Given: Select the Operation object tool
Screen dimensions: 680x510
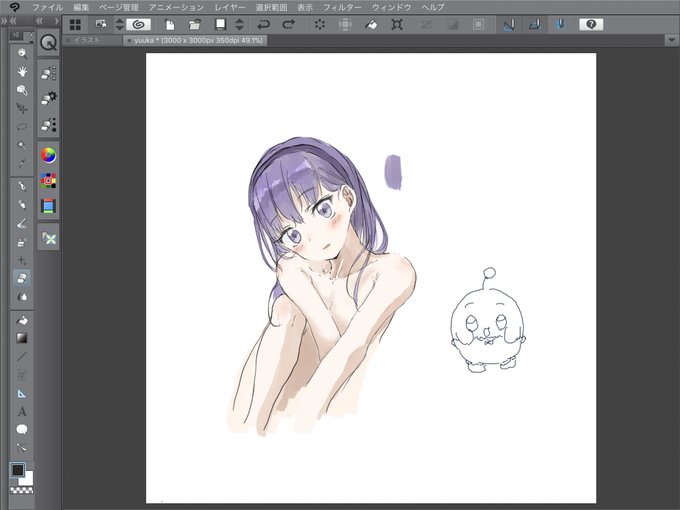Looking at the screenshot, I should coord(22,90).
